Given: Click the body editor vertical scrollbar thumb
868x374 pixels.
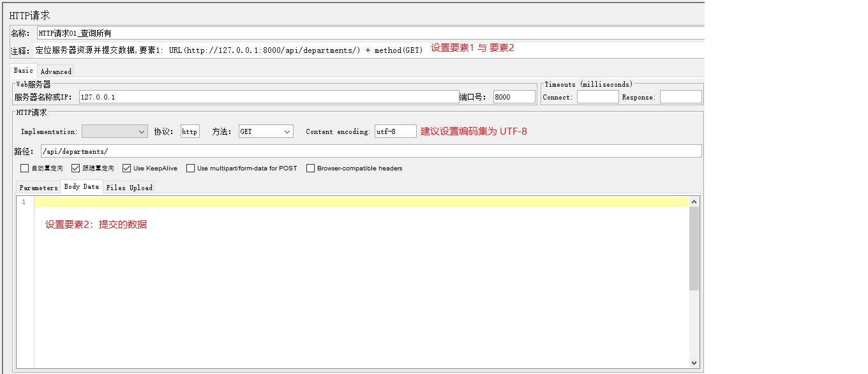Looking at the screenshot, I should click(694, 249).
